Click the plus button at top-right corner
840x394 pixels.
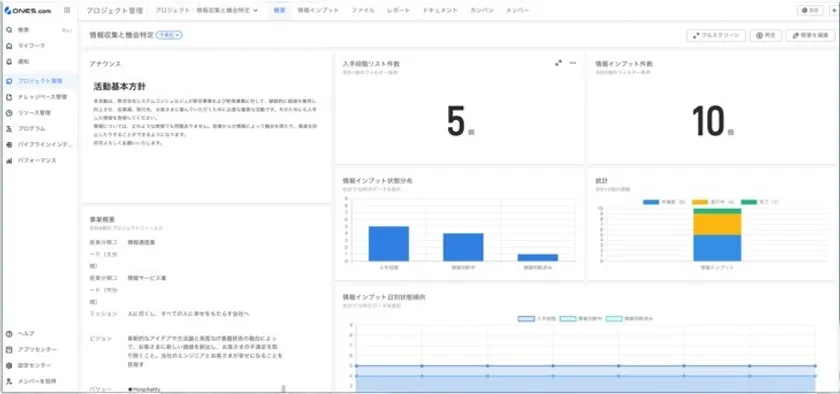[x=834, y=10]
